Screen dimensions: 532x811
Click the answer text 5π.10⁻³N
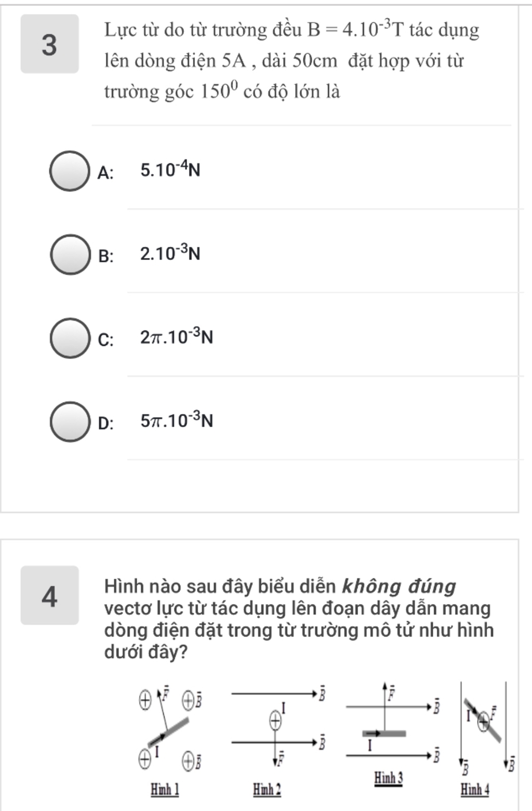[x=177, y=420]
